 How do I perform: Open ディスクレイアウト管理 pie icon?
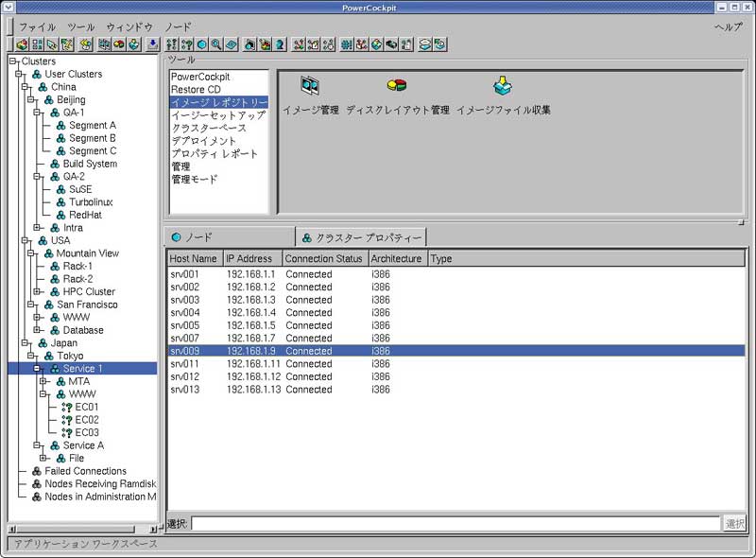(397, 85)
